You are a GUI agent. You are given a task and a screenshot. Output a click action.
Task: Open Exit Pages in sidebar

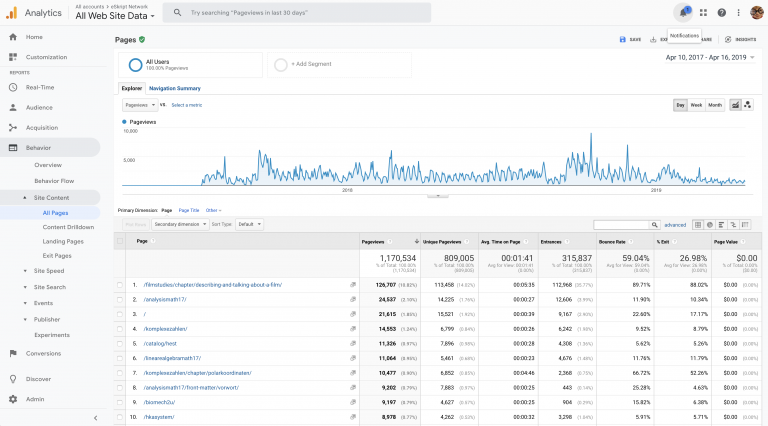[x=57, y=256]
